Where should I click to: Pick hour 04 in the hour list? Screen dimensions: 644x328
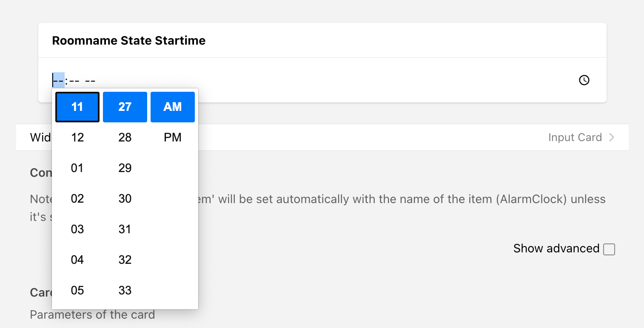(x=77, y=260)
